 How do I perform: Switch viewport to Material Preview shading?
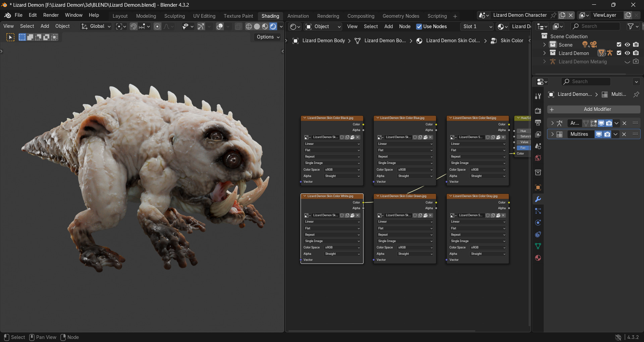(265, 26)
